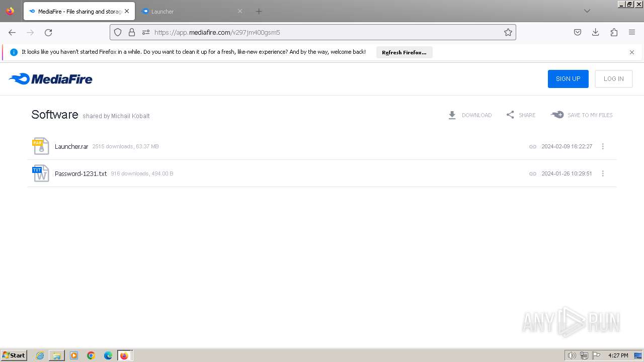
Task: Click the Password-1231.txt file icon
Action: pos(41,173)
